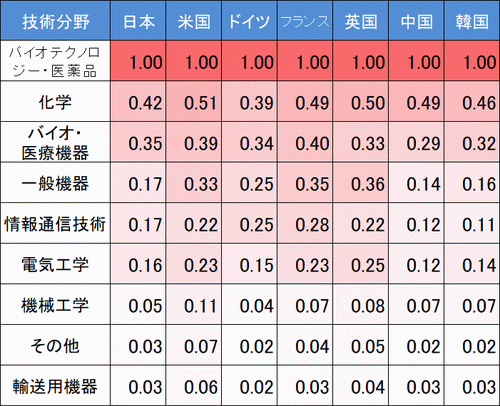
Task: Click the 0.28 cell for フランス 情報通信技術
Action: coord(305,223)
